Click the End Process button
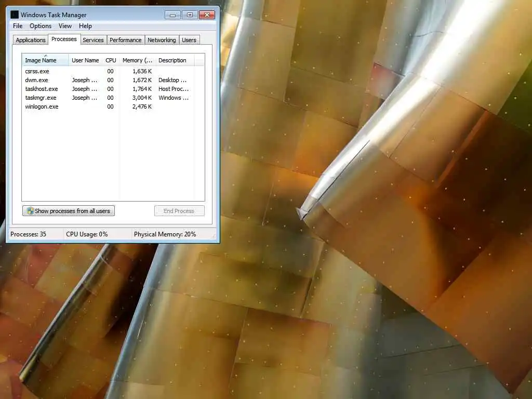Image resolution: width=532 pixels, height=399 pixels. click(x=179, y=211)
